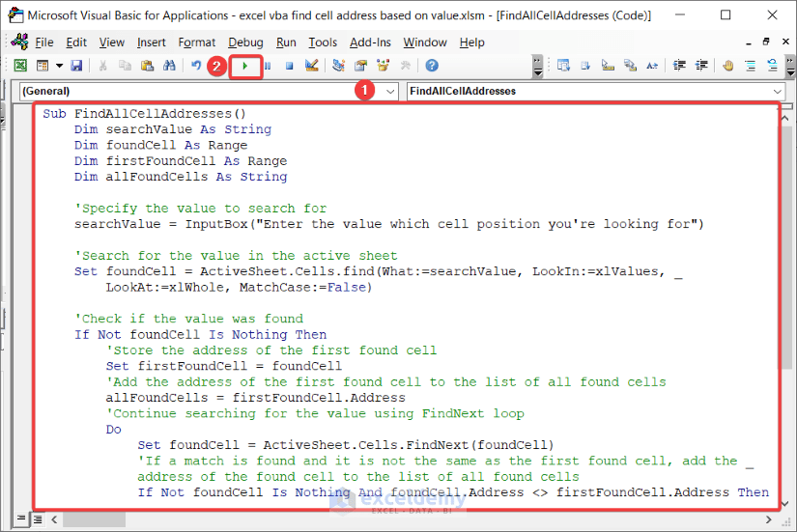Open the Standard toolbar options arrow
The image size is (797, 532).
coord(537,66)
